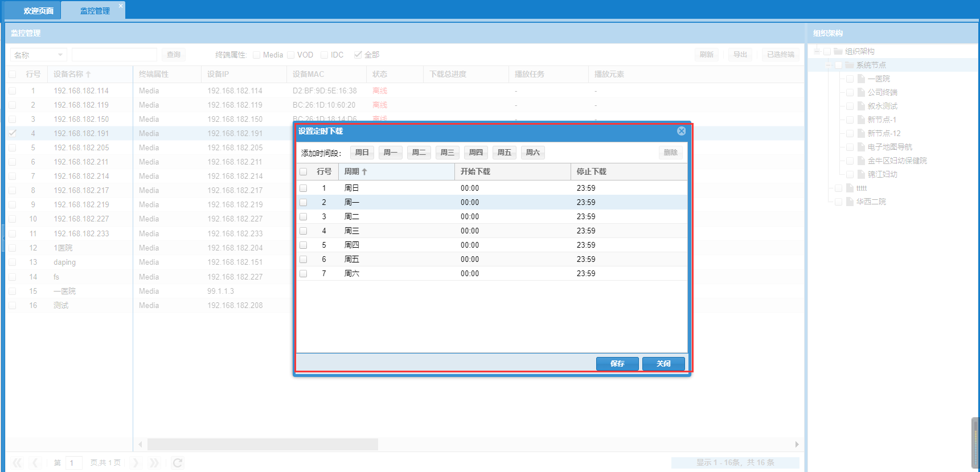Add 周四 time period

476,153
